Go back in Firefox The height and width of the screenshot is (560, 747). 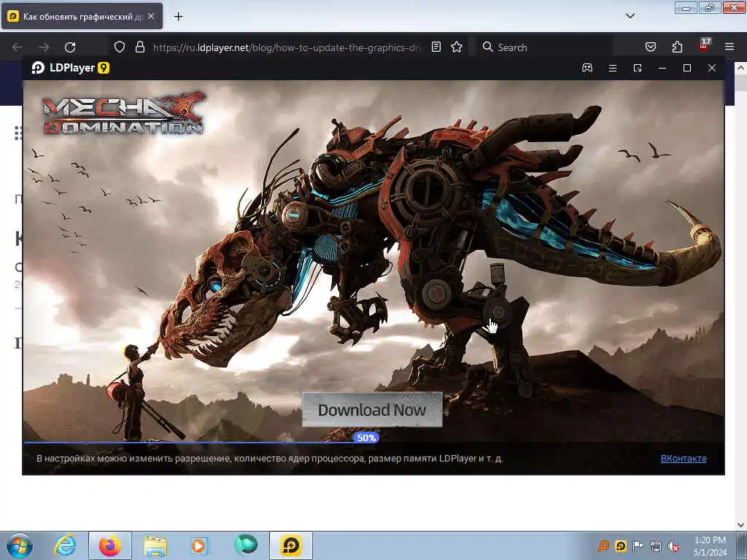(18, 47)
